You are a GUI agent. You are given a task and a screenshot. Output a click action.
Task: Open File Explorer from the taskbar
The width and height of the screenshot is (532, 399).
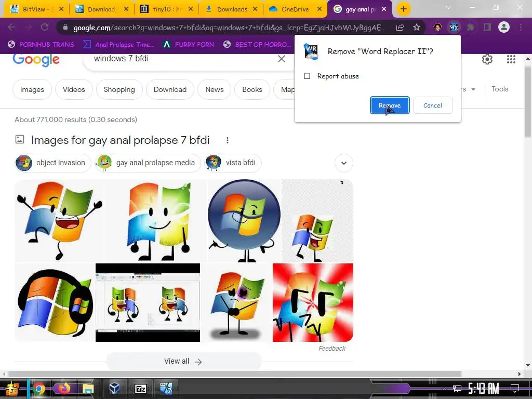pyautogui.click(x=88, y=389)
